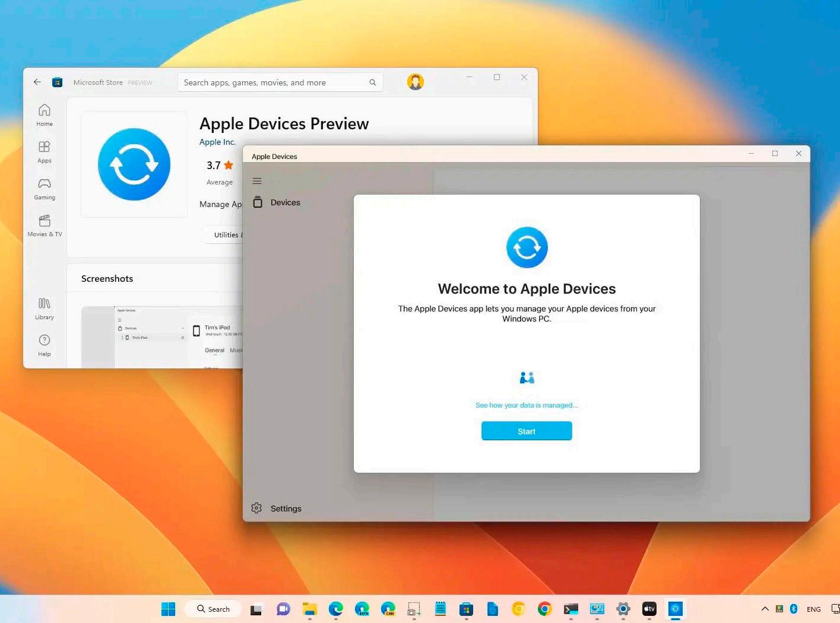Screen dimensions: 840x623
Task: Open the first screenshot thumbnail in Store
Action: 163,337
